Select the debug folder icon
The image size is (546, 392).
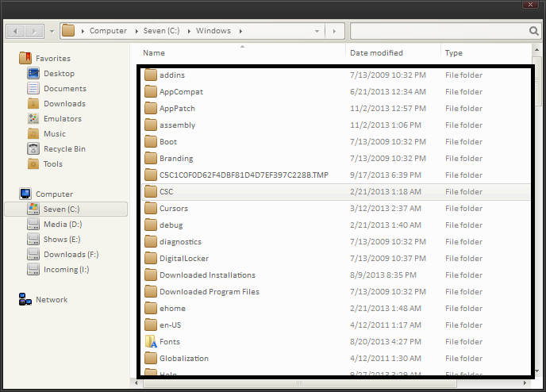[x=151, y=225]
